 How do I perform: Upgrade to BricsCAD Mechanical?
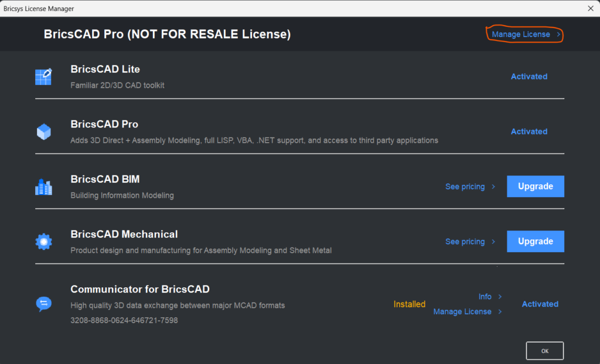(x=536, y=241)
